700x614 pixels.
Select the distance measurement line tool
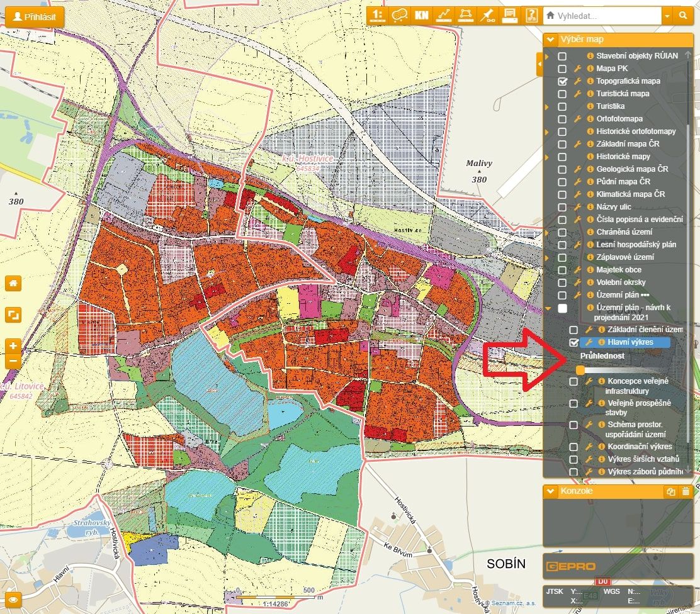tap(443, 15)
